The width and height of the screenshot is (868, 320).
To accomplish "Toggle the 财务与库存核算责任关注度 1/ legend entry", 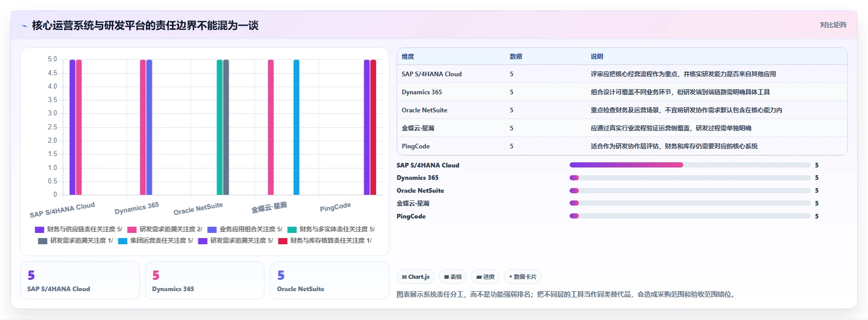I will point(325,241).
